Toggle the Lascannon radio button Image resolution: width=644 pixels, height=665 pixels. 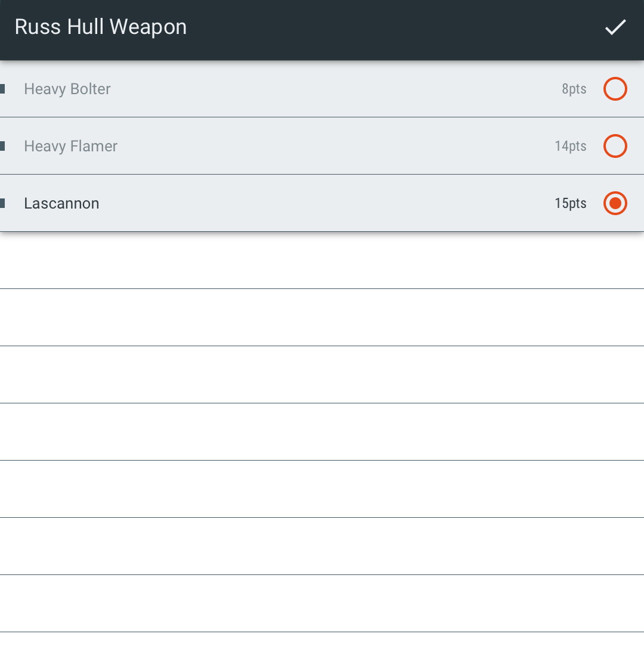[x=615, y=203]
